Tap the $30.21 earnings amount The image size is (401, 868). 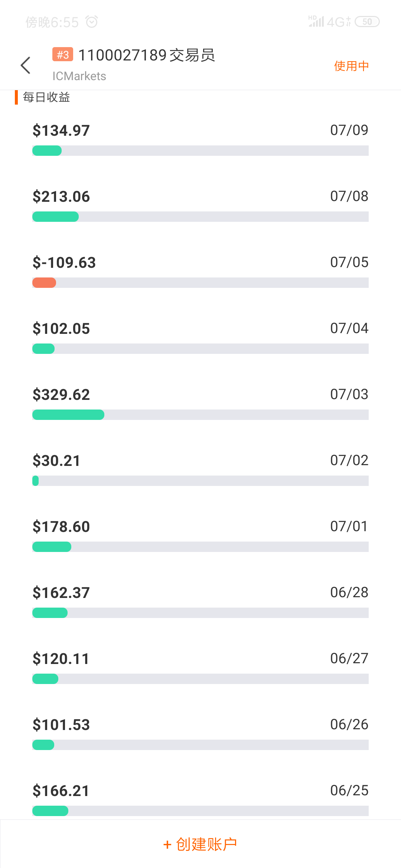tap(56, 461)
